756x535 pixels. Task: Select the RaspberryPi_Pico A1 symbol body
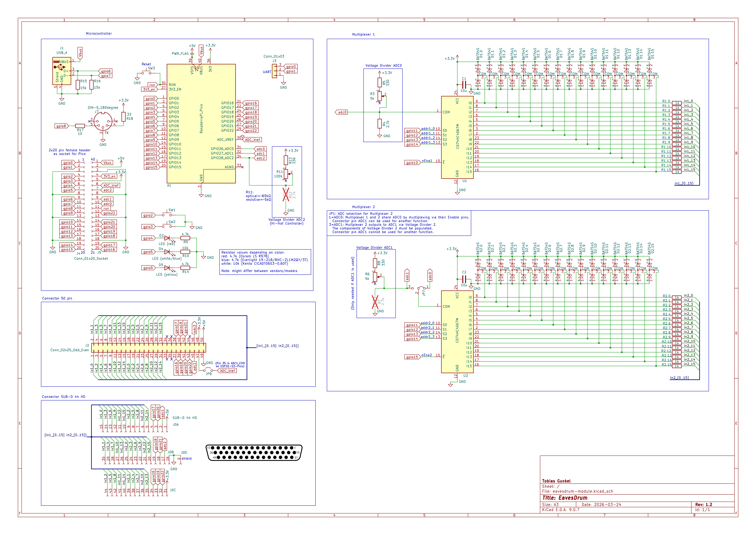(201, 123)
